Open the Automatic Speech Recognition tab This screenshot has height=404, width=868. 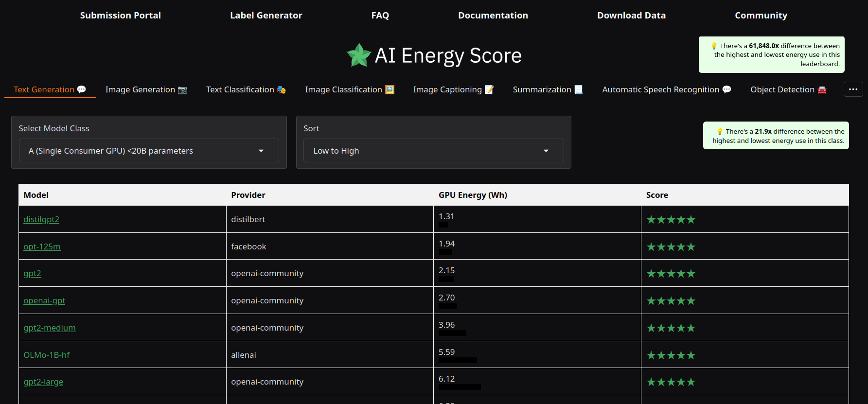click(x=666, y=89)
